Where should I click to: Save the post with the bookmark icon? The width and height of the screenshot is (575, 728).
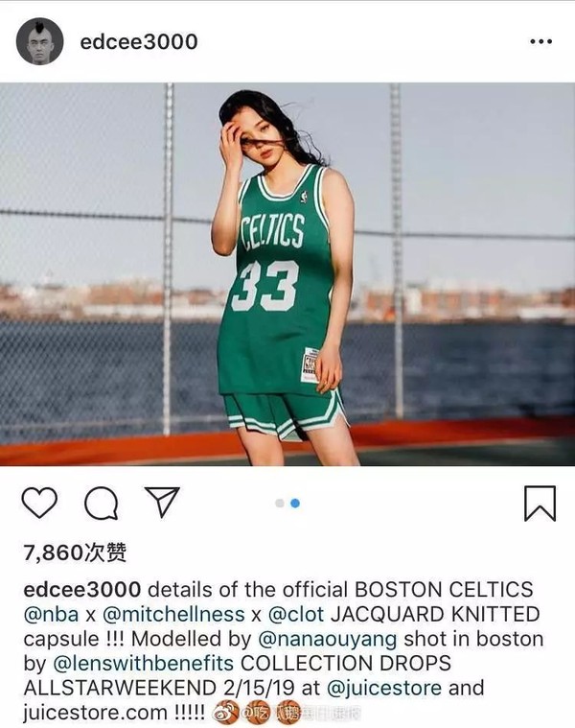pos(540,504)
